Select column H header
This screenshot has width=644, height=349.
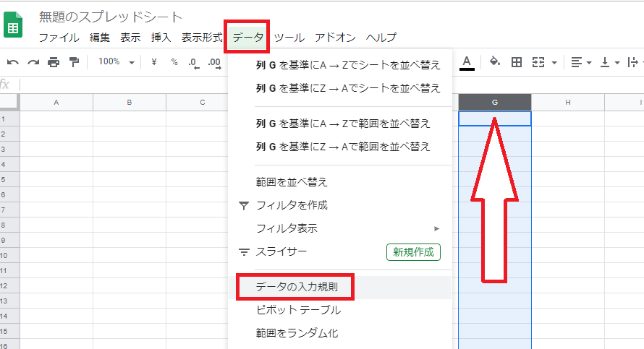(568, 103)
